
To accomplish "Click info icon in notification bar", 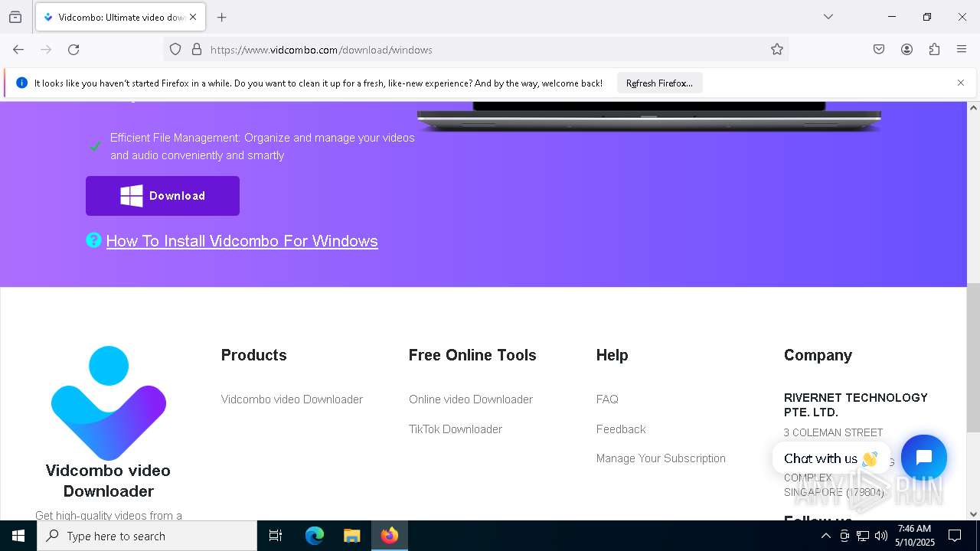I will [x=21, y=83].
